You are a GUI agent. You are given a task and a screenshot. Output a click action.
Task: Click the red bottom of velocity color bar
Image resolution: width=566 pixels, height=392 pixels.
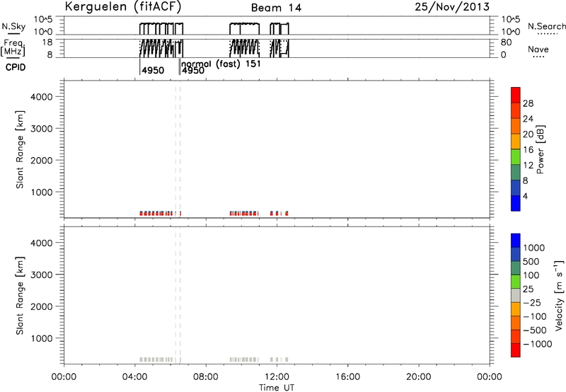pyautogui.click(x=516, y=350)
